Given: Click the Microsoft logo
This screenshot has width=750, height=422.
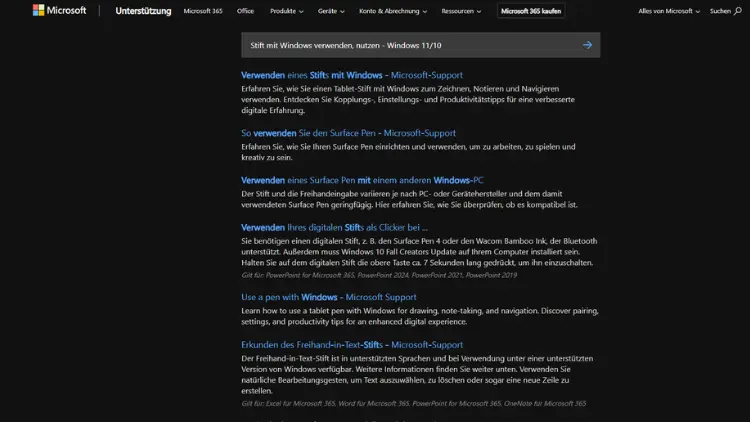Looking at the screenshot, I should [x=59, y=11].
